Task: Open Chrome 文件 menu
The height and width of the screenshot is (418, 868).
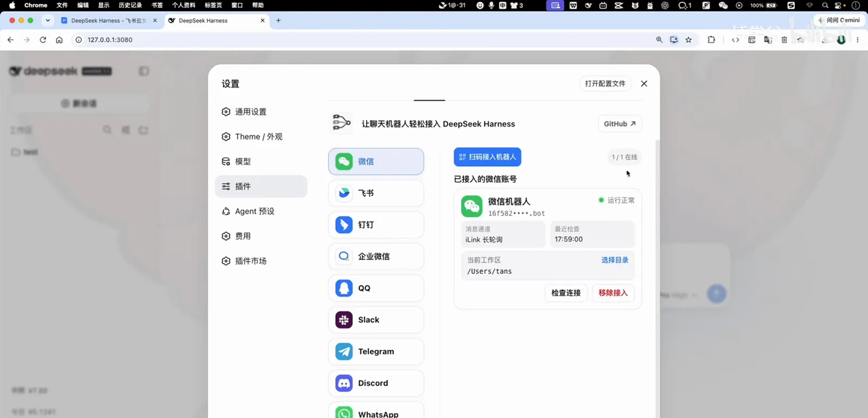Action: click(x=62, y=5)
